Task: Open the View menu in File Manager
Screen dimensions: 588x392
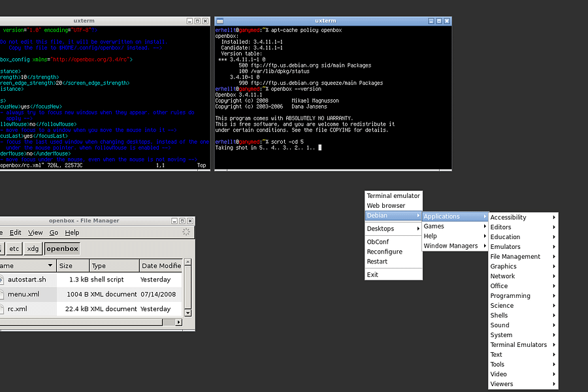Action: [35, 232]
